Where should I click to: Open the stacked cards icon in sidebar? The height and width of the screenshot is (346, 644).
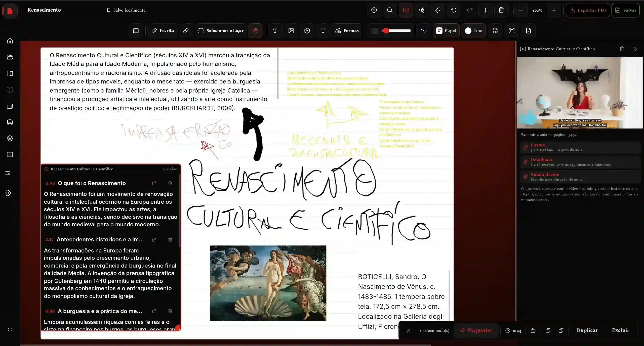click(x=10, y=106)
